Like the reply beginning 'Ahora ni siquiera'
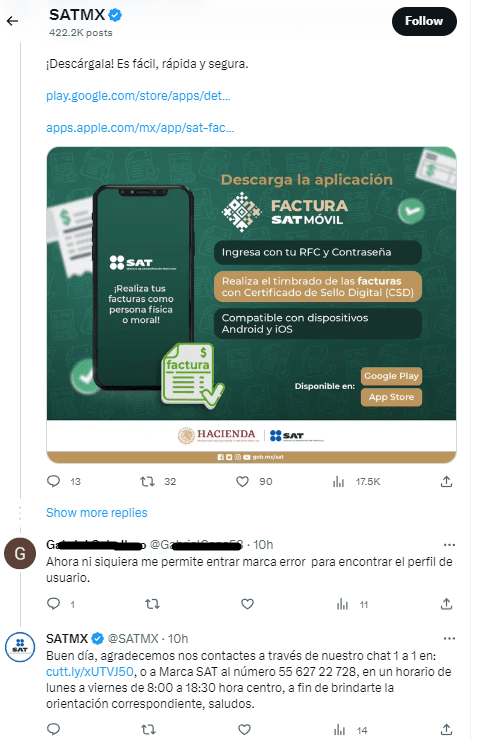The image size is (485, 741). click(247, 604)
